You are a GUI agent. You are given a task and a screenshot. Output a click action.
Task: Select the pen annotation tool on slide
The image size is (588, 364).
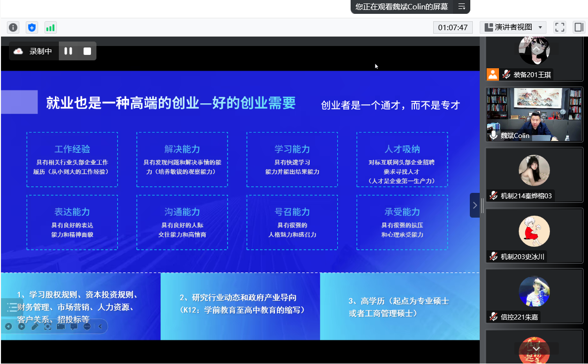(x=35, y=326)
